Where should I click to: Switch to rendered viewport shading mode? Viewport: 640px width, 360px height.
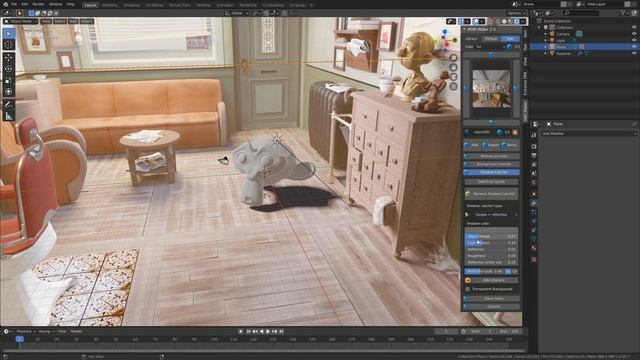click(517, 21)
